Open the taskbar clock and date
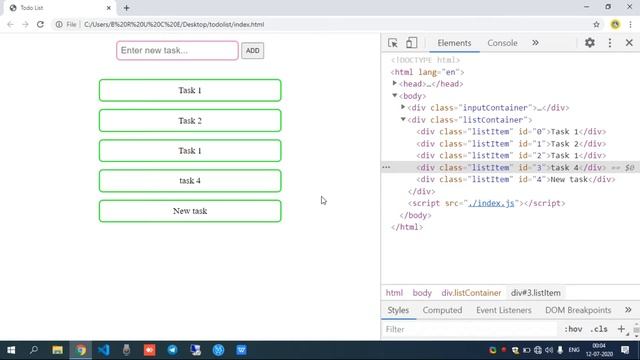This screenshot has width=640, height=360. [599, 350]
